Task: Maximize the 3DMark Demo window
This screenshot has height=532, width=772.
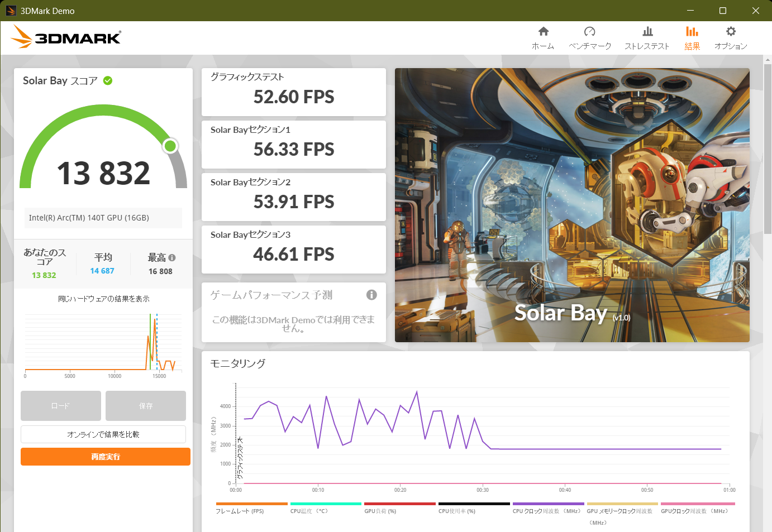Action: tap(723, 11)
